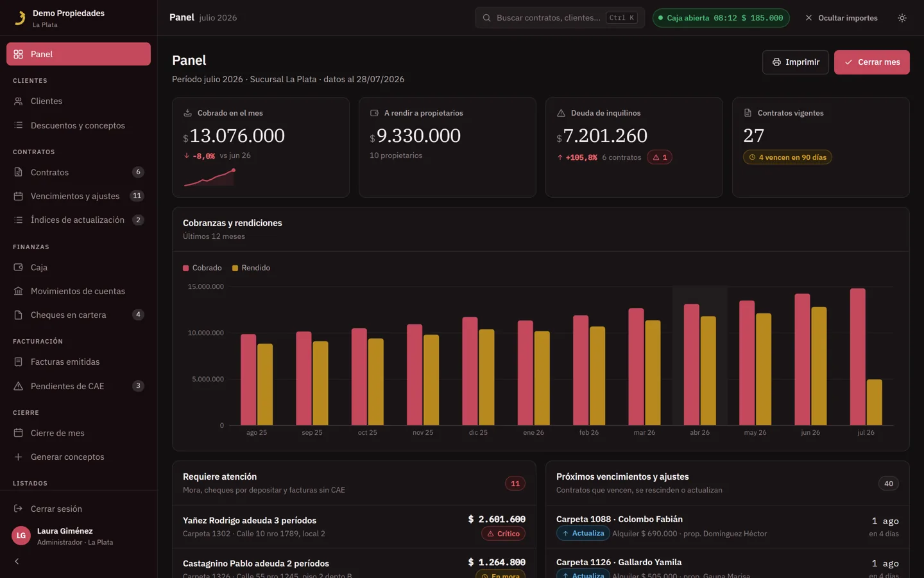Collapse the sidebar with the chevron arrow
Image resolution: width=924 pixels, height=578 pixels.
pyautogui.click(x=17, y=561)
